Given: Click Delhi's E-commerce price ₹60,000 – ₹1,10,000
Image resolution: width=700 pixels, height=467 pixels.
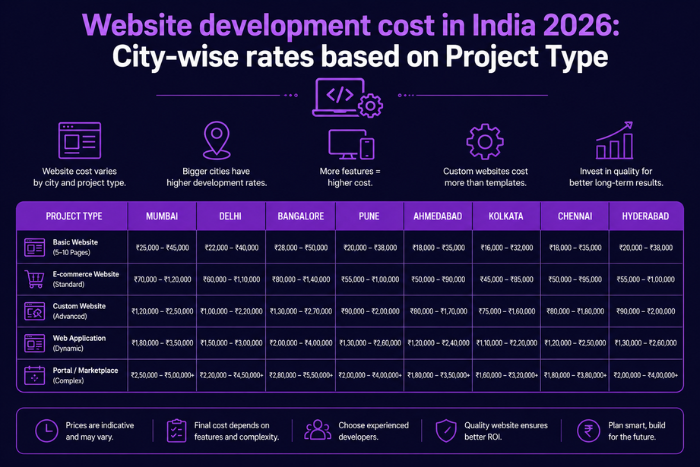Looking at the screenshot, I should 231,279.
